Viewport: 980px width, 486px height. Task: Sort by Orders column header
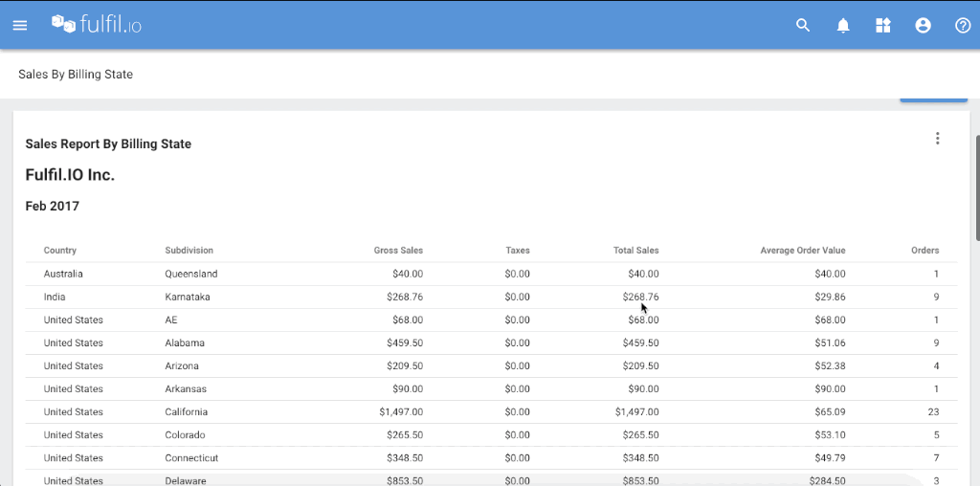(x=925, y=251)
